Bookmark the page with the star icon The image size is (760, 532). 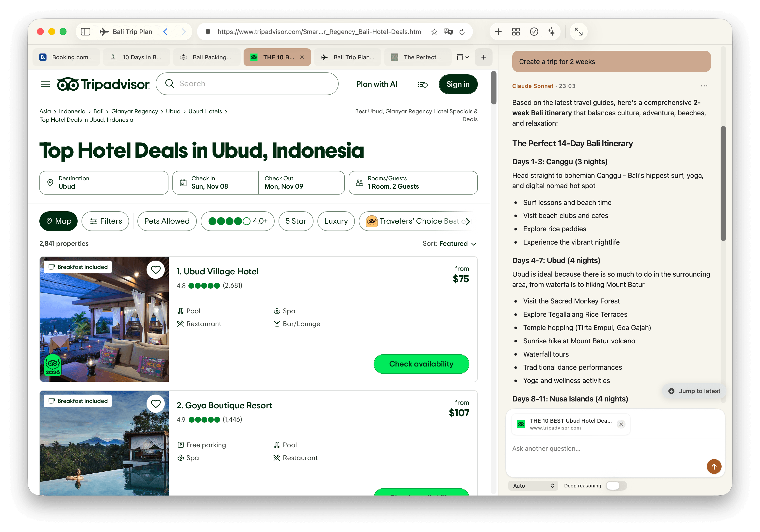pyautogui.click(x=434, y=32)
